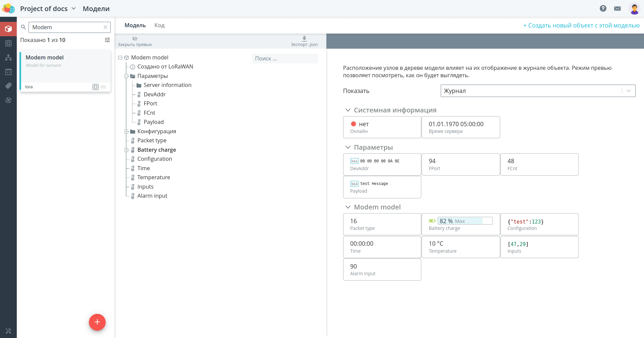The height and width of the screenshot is (338, 644).
Task: Click the tools icon at sidebar bottom
Action: click(8, 331)
